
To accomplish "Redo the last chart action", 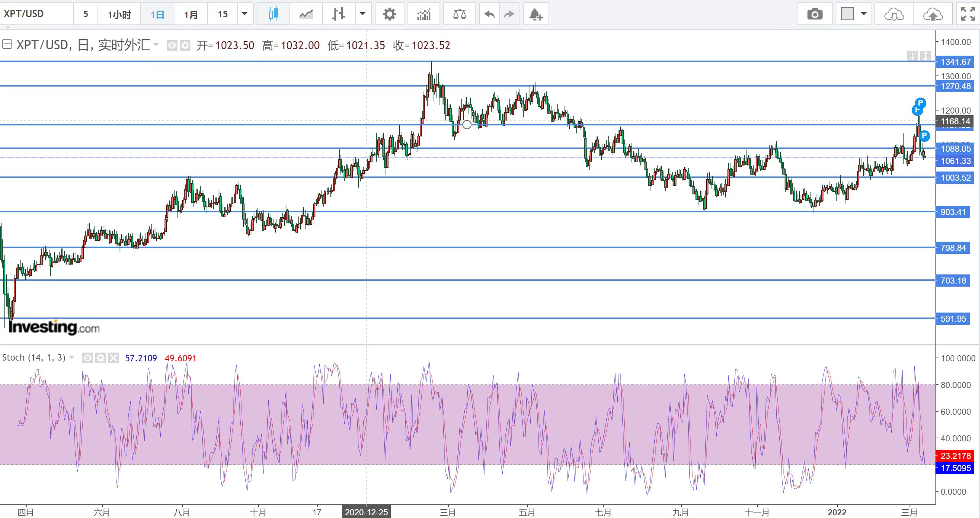I will [x=509, y=14].
